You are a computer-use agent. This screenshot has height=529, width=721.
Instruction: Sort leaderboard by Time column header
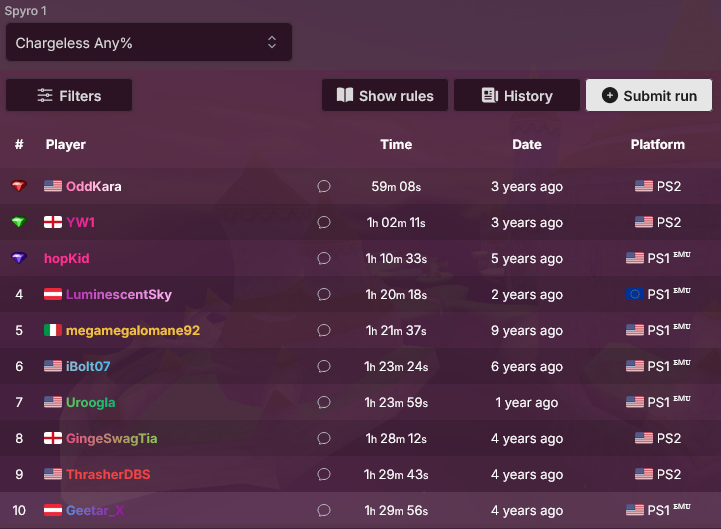click(396, 144)
